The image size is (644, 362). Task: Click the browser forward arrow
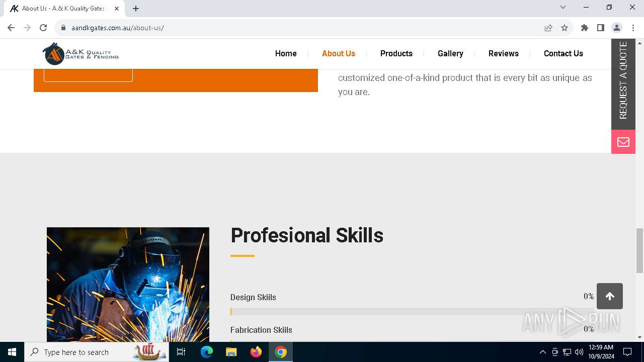[27, 28]
